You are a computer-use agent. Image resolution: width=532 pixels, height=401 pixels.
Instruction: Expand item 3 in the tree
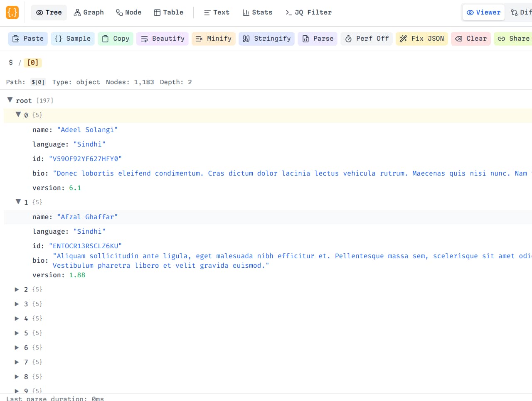pos(17,304)
